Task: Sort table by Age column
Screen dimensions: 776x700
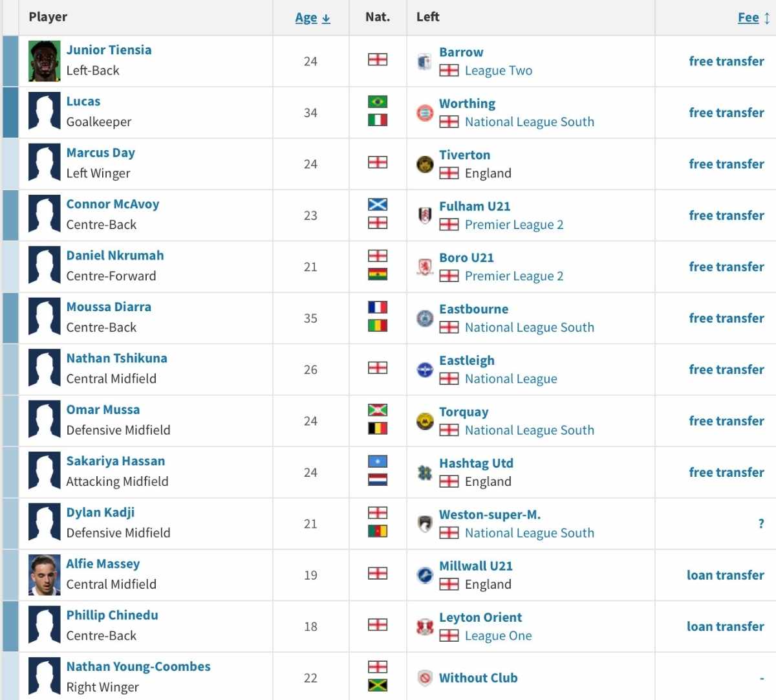Action: pos(312,17)
